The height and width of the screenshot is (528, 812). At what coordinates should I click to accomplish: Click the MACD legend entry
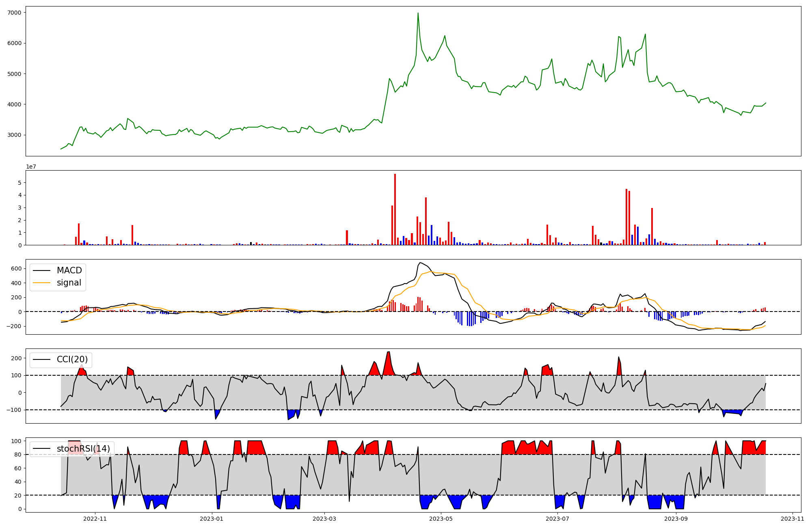click(x=69, y=270)
